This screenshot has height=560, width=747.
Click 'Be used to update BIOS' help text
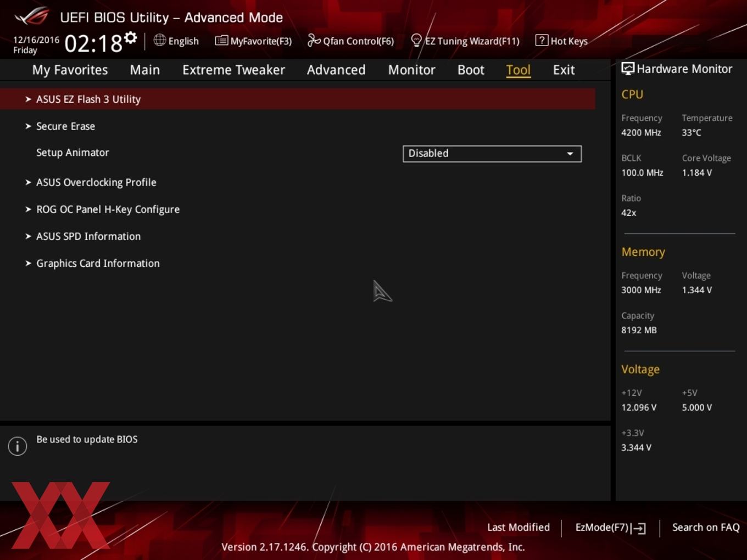[87, 439]
